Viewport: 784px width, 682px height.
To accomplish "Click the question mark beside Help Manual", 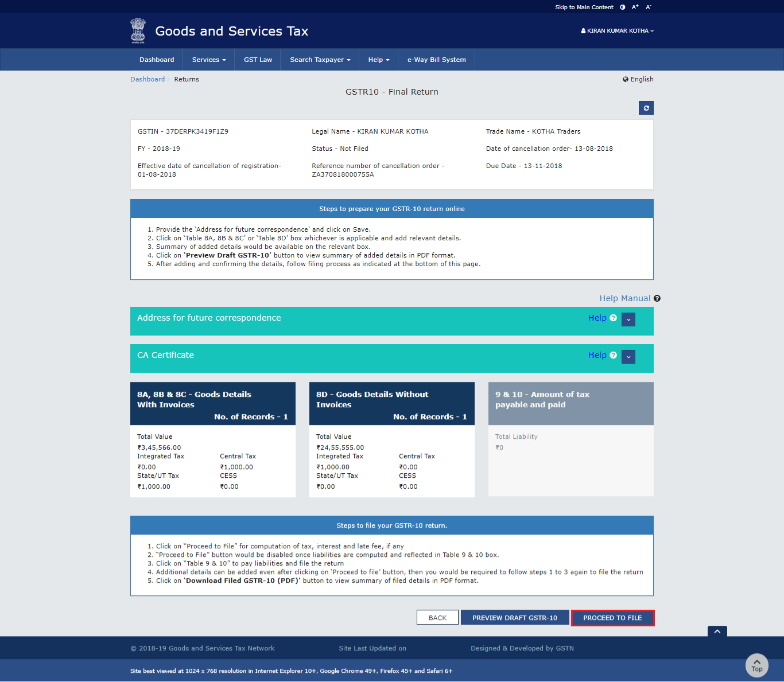I will 657,298.
